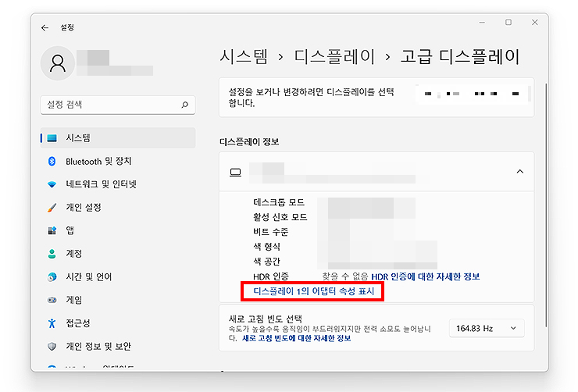The width and height of the screenshot is (578, 392).
Task: Click the 색 공간 label
Action: (266, 262)
